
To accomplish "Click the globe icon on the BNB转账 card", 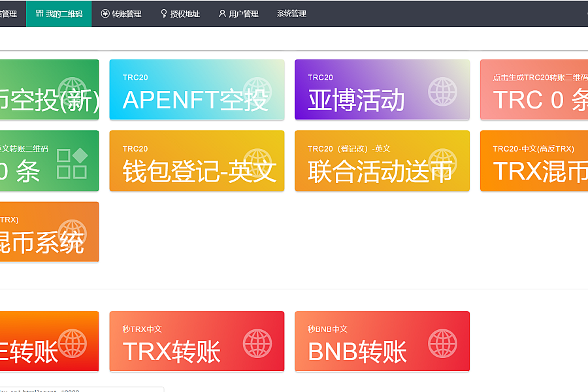I will (x=442, y=343).
